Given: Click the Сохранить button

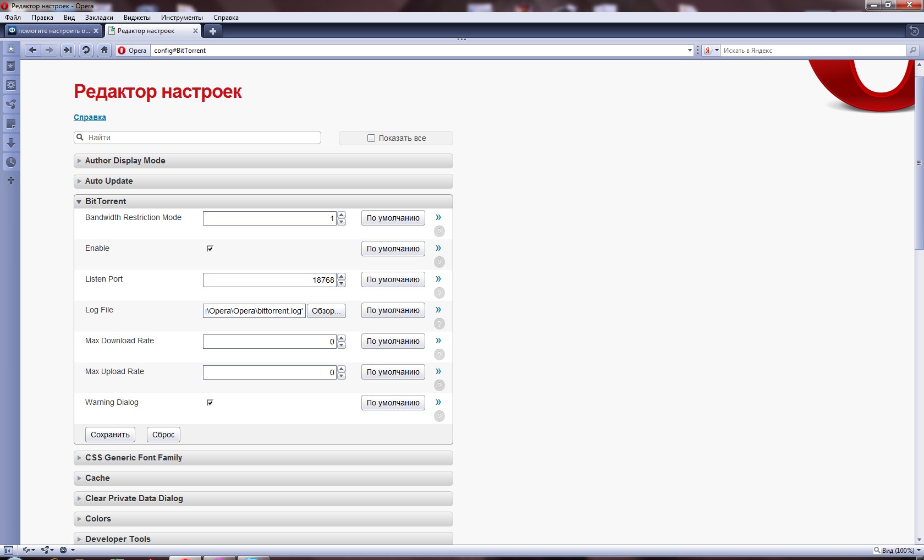Looking at the screenshot, I should (x=110, y=435).
